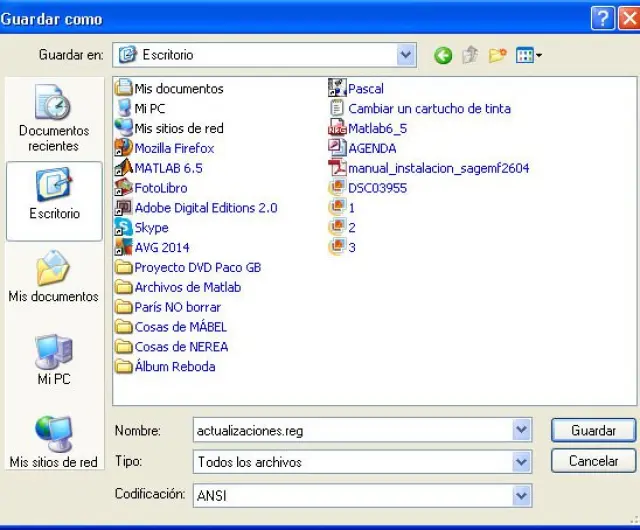Create a new folder
Screen dimensions: 640x530
click(497, 56)
